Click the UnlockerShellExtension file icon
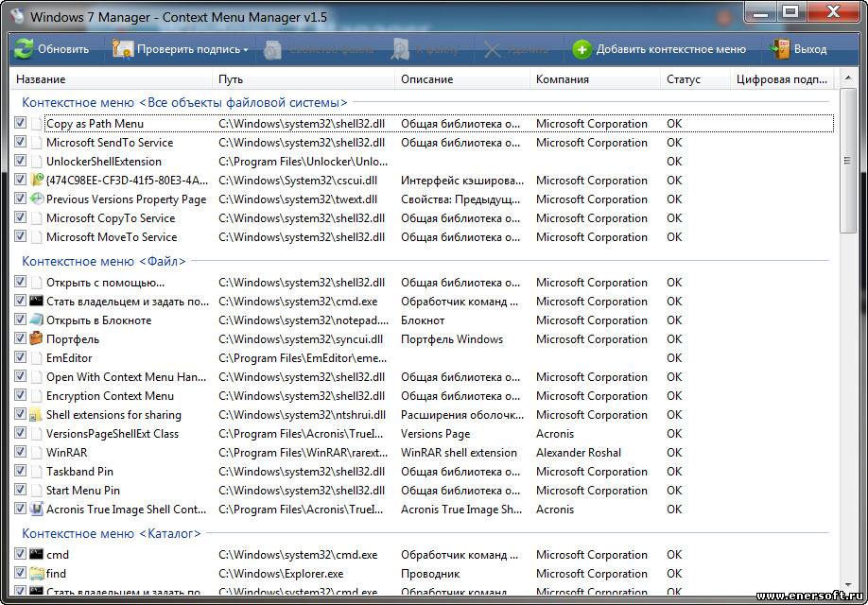The width and height of the screenshot is (868, 605). point(37,161)
